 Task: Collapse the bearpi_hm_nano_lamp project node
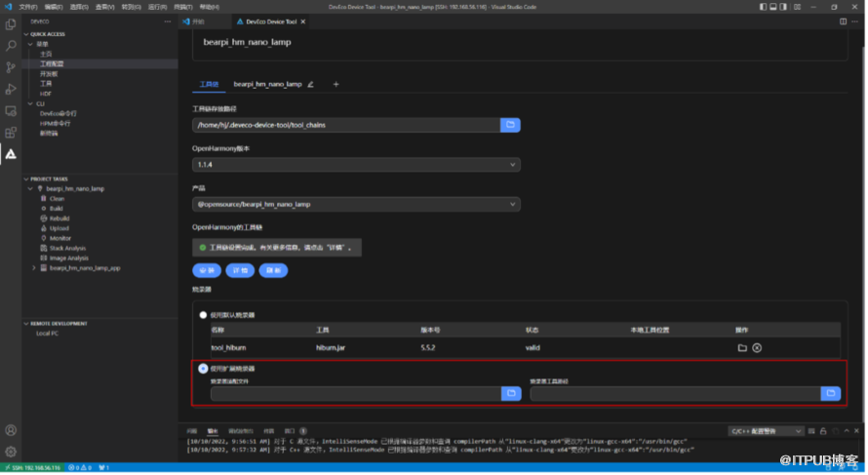pyautogui.click(x=30, y=189)
